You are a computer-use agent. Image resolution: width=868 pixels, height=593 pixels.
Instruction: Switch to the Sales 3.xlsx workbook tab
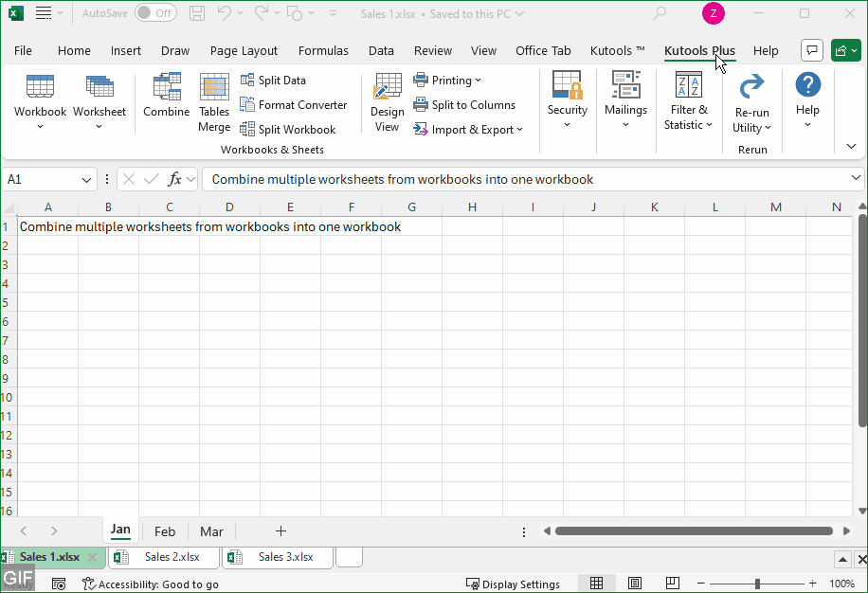[x=278, y=557]
